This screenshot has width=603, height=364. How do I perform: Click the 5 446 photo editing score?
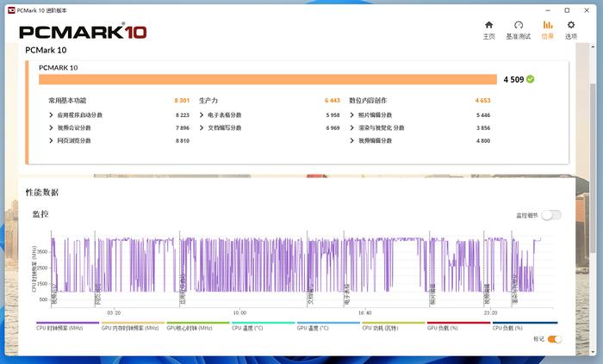coord(483,115)
